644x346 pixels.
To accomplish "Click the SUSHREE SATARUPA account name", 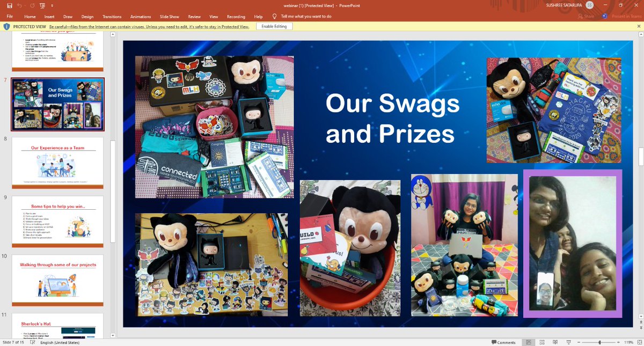I will pyautogui.click(x=563, y=5).
